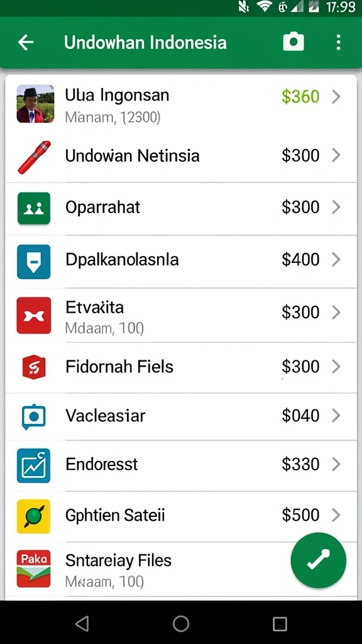This screenshot has height=644, width=362.
Task: Tap the red Etvakita app icon
Action: coord(34,316)
